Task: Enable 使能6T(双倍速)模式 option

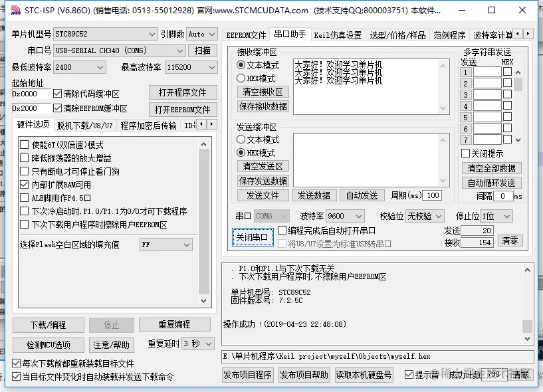Action: click(x=24, y=144)
